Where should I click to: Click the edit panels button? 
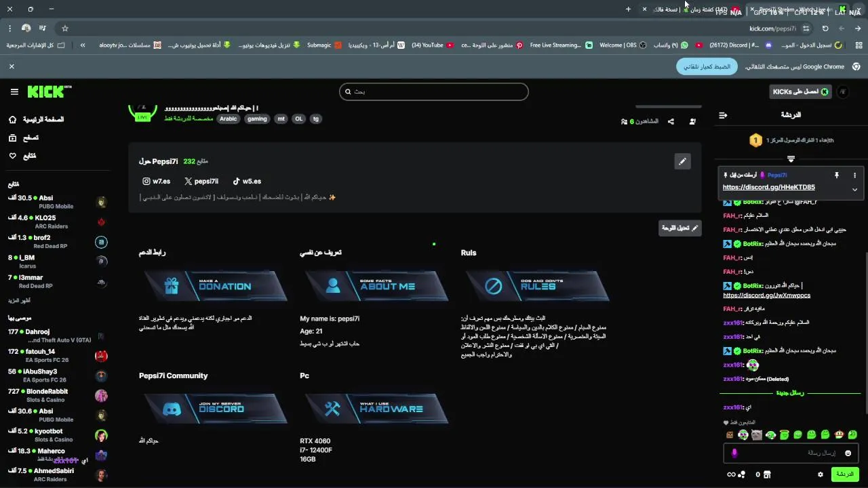680,228
